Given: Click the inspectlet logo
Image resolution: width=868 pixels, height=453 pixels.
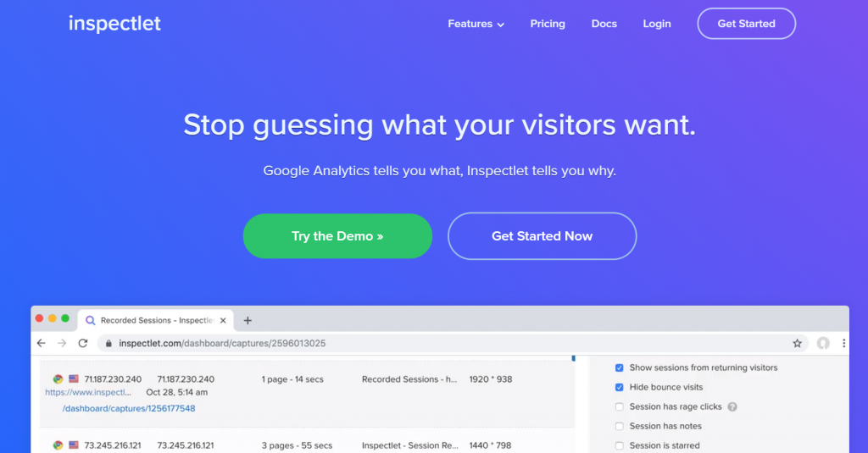Looking at the screenshot, I should tap(114, 23).
